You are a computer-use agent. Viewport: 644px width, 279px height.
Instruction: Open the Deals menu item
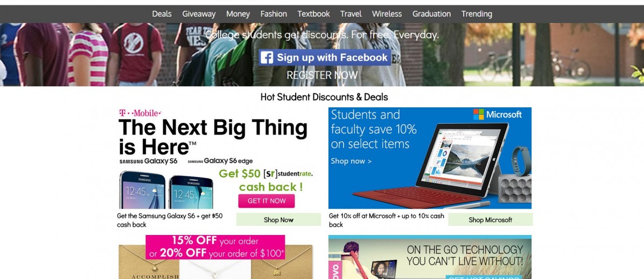point(162,14)
